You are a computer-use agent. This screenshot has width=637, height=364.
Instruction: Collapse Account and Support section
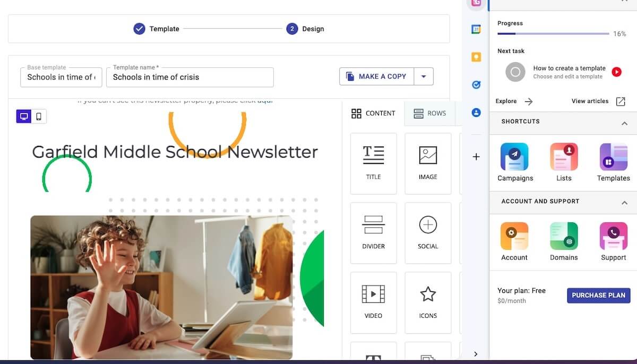tap(624, 203)
